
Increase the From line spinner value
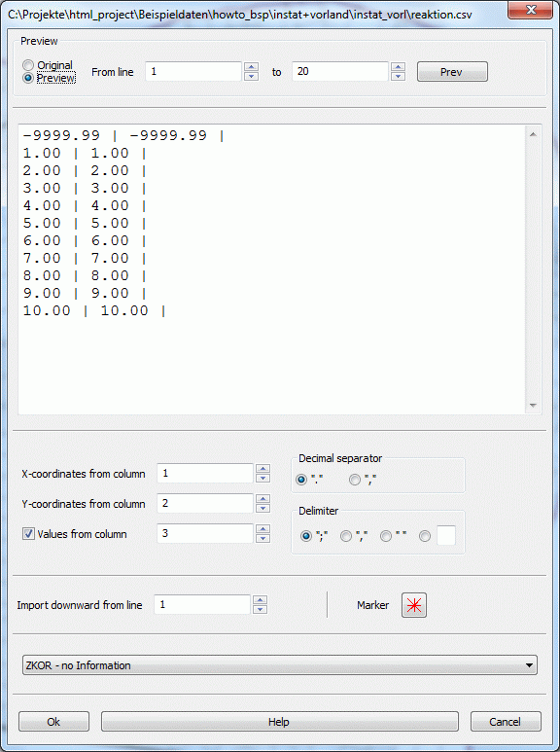click(x=251, y=67)
